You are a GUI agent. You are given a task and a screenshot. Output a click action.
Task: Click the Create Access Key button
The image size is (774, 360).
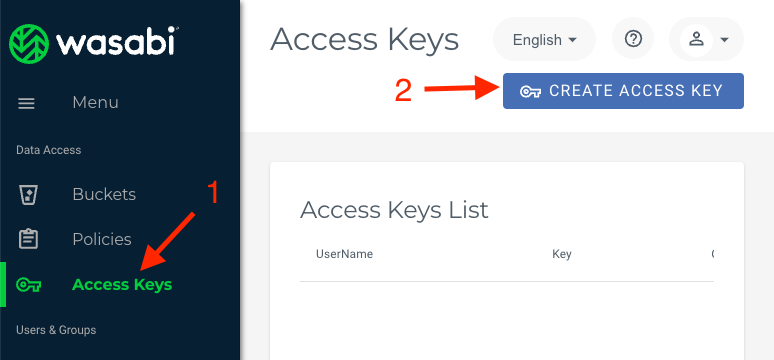pyautogui.click(x=623, y=91)
